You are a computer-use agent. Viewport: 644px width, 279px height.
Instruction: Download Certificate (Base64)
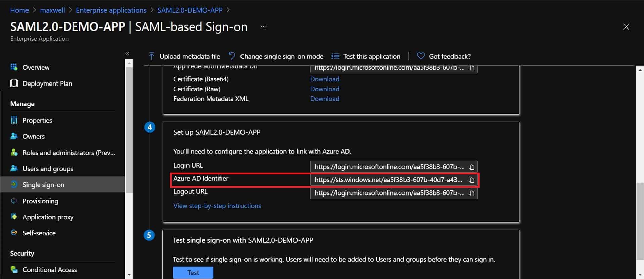click(x=325, y=79)
